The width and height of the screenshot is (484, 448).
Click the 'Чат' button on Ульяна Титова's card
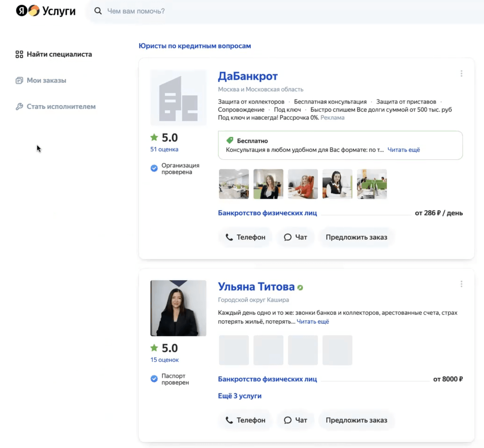[x=295, y=420]
